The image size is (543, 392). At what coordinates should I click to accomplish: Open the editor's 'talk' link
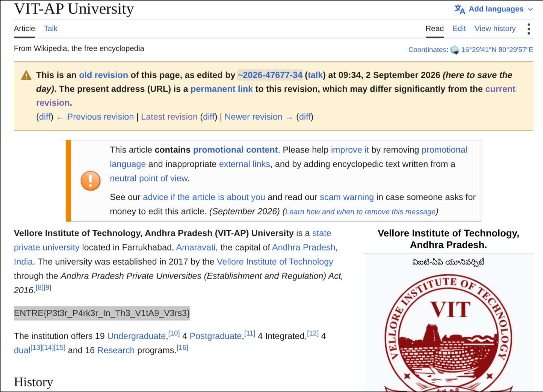click(315, 75)
